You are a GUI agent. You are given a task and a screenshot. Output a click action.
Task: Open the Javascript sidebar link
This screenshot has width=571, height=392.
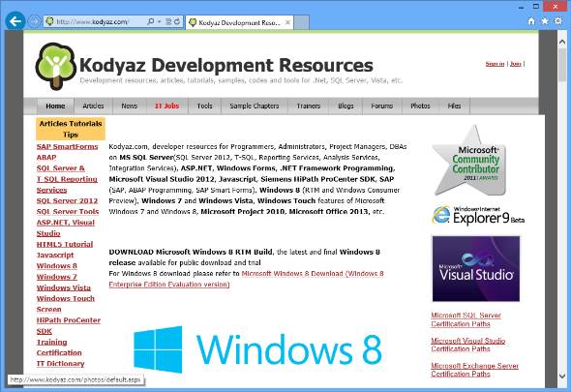pos(55,256)
